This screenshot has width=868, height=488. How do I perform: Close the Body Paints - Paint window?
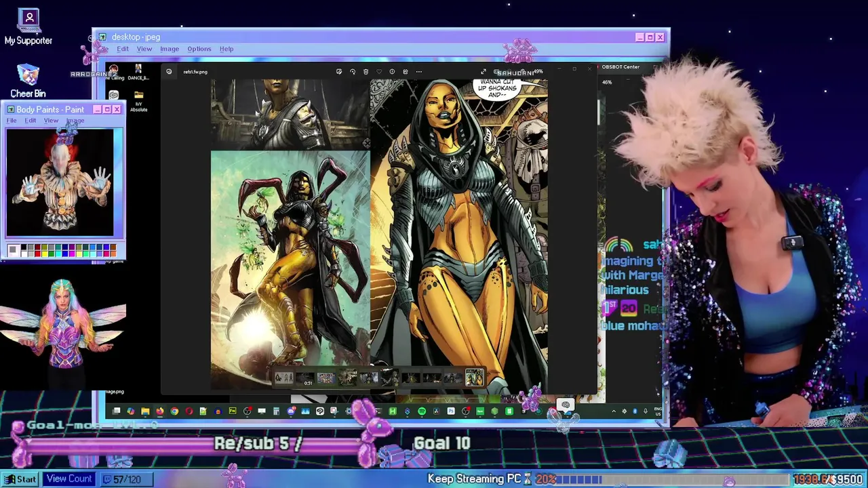[x=116, y=109]
